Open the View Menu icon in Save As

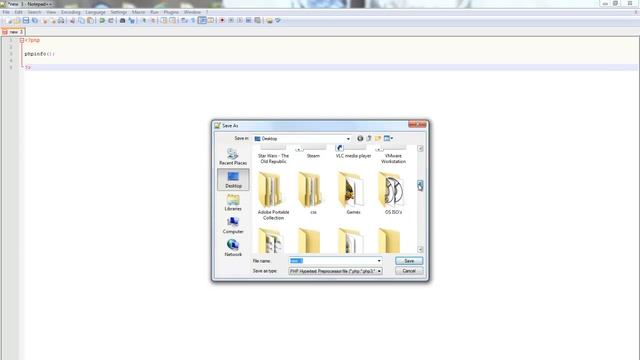[388, 139]
